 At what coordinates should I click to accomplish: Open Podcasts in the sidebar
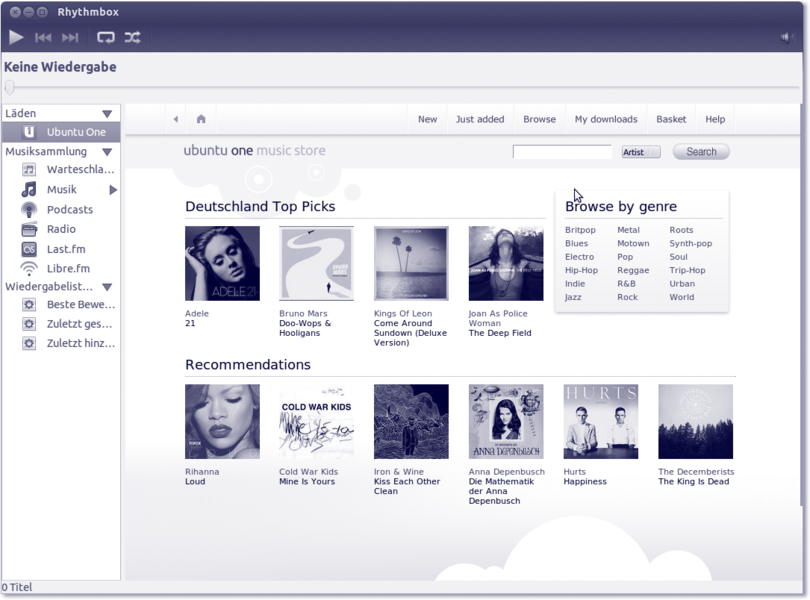[x=69, y=210]
